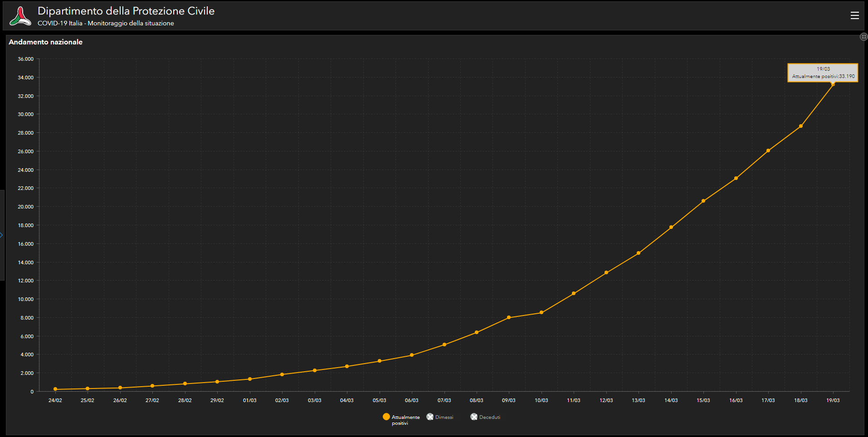Select the 15/03 data point on curve

pyautogui.click(x=703, y=201)
